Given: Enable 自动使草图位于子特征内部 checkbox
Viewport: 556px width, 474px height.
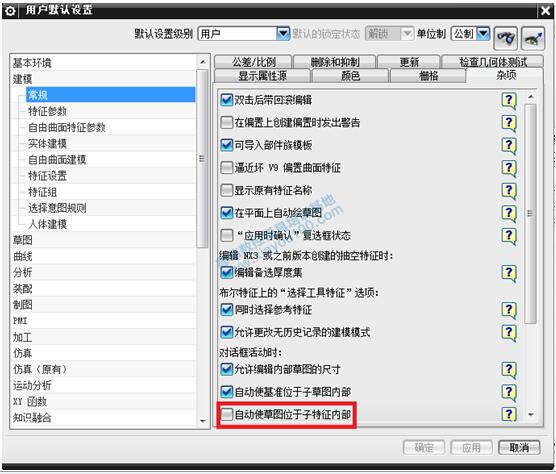Looking at the screenshot, I should tap(227, 414).
